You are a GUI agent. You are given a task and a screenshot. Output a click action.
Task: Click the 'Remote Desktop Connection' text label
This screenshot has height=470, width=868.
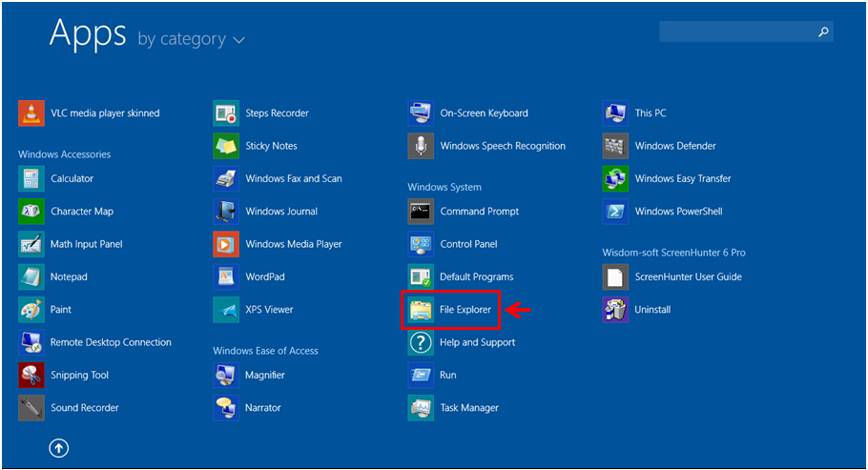pos(111,342)
